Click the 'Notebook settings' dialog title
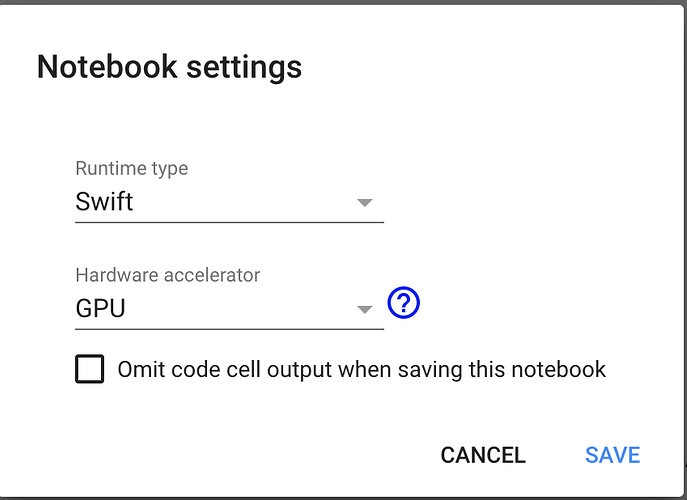Viewport: 687px width, 500px height. [169, 68]
